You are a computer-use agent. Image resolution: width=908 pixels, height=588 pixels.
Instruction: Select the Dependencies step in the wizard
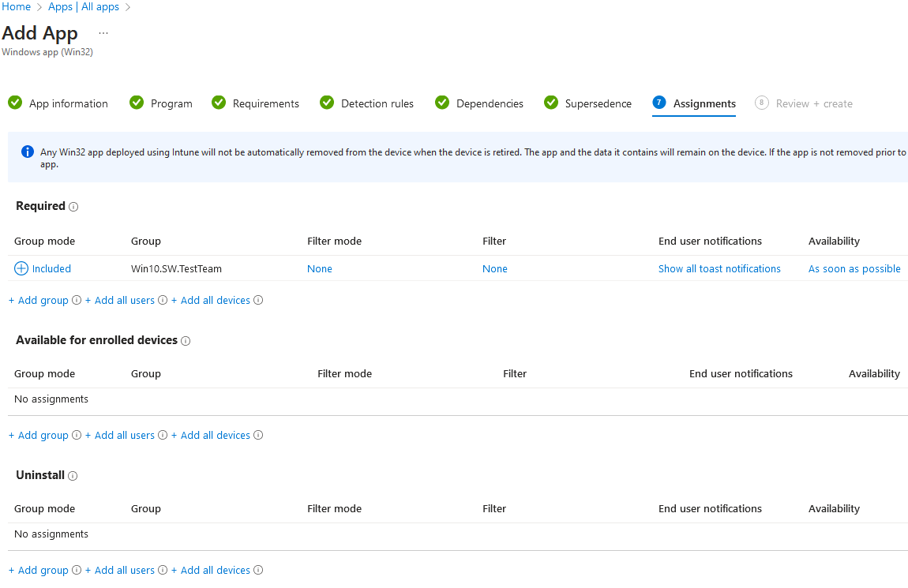click(490, 103)
